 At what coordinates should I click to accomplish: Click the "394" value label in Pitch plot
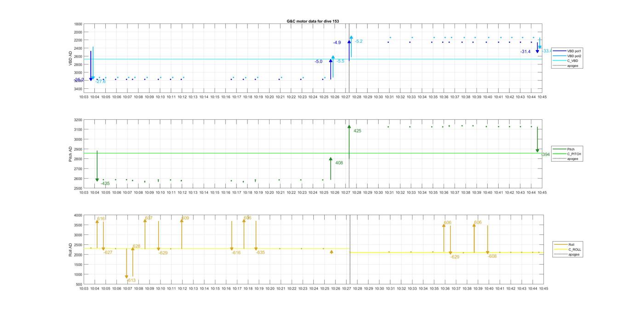pos(546,155)
